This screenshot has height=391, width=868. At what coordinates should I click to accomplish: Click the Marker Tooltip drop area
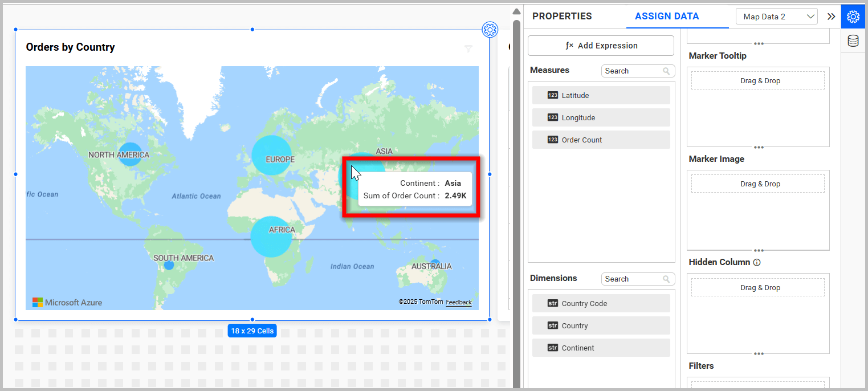(x=757, y=81)
